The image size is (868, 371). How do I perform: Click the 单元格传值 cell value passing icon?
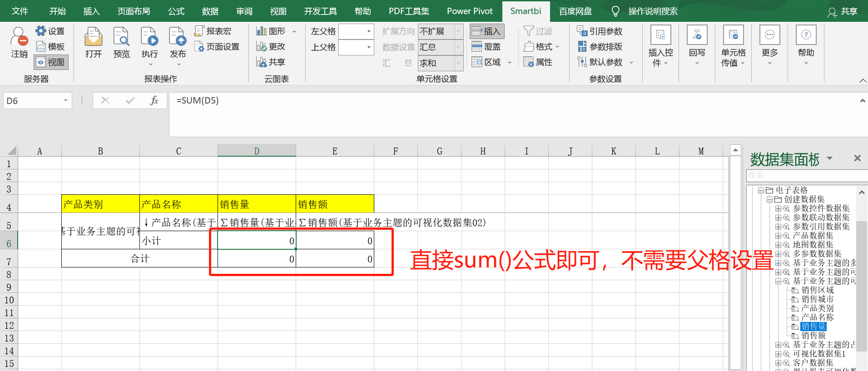[733, 35]
